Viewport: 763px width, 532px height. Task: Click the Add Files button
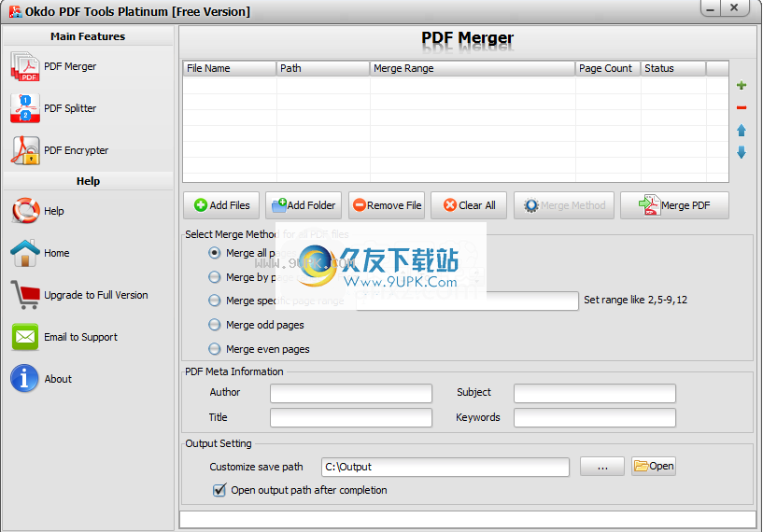[221, 205]
